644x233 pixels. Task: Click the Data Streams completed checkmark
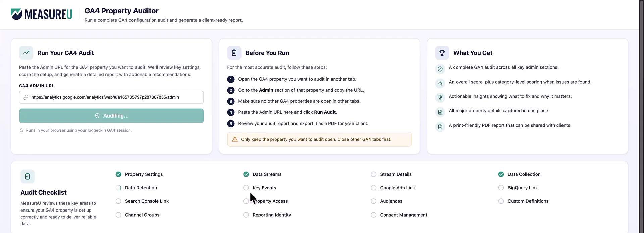pyautogui.click(x=246, y=174)
